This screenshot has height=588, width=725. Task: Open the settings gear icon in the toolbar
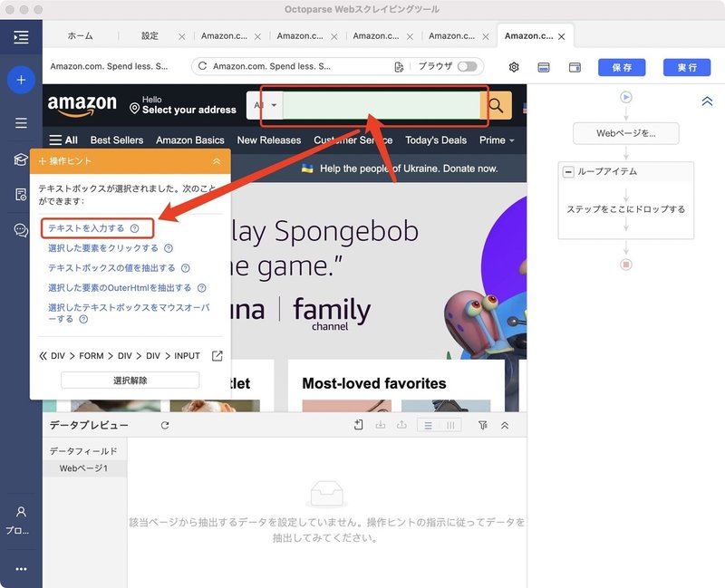(x=514, y=67)
